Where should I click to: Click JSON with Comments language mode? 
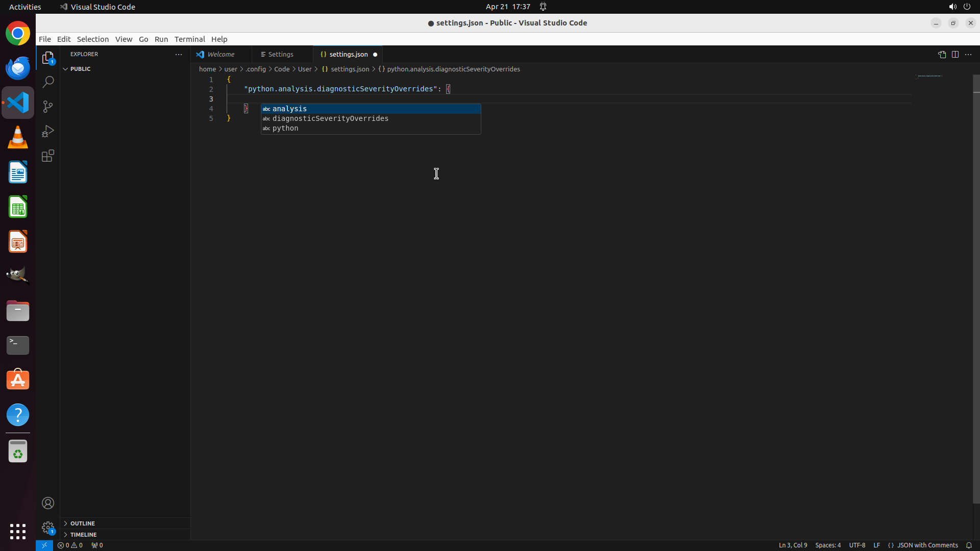(927, 545)
